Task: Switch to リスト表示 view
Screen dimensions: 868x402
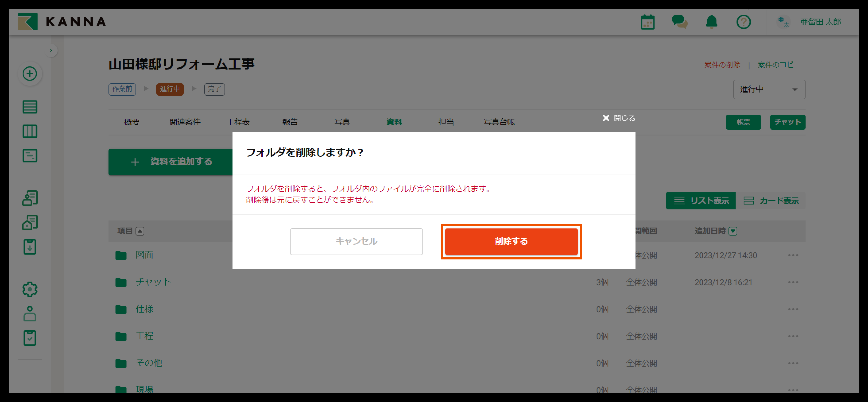Action: point(701,201)
